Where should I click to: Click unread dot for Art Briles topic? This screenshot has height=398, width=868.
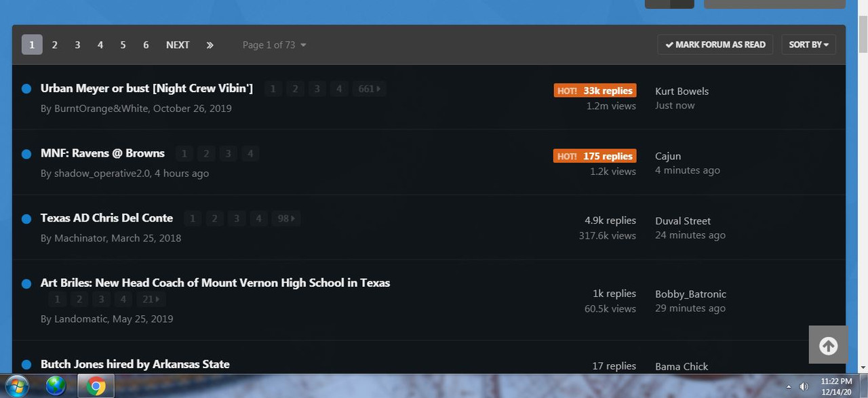[x=26, y=284]
